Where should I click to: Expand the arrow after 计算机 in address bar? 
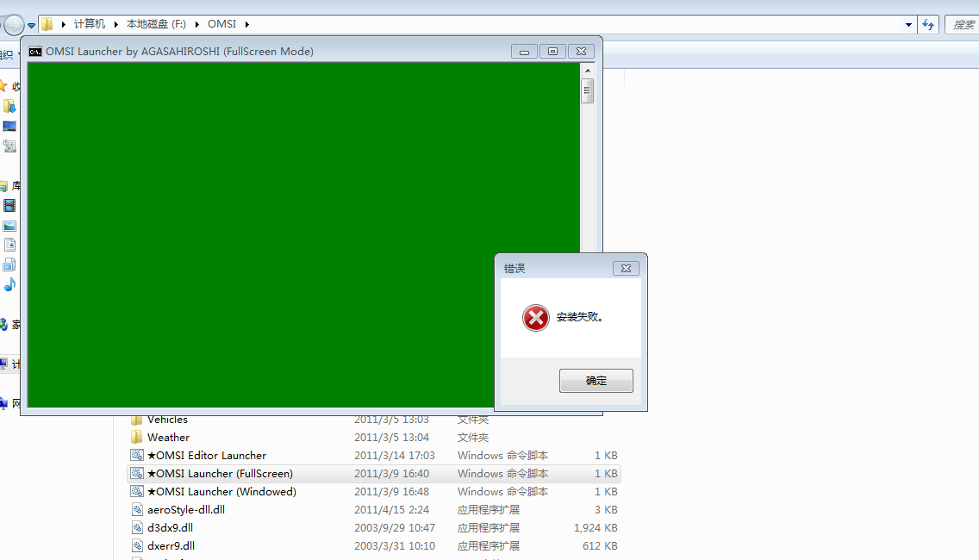coord(116,24)
